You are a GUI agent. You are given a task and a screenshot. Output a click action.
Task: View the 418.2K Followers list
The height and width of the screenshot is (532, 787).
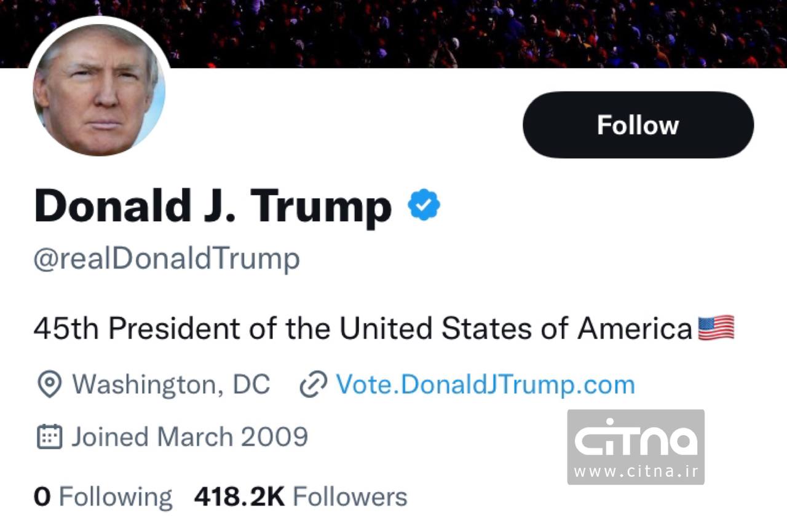point(350,496)
